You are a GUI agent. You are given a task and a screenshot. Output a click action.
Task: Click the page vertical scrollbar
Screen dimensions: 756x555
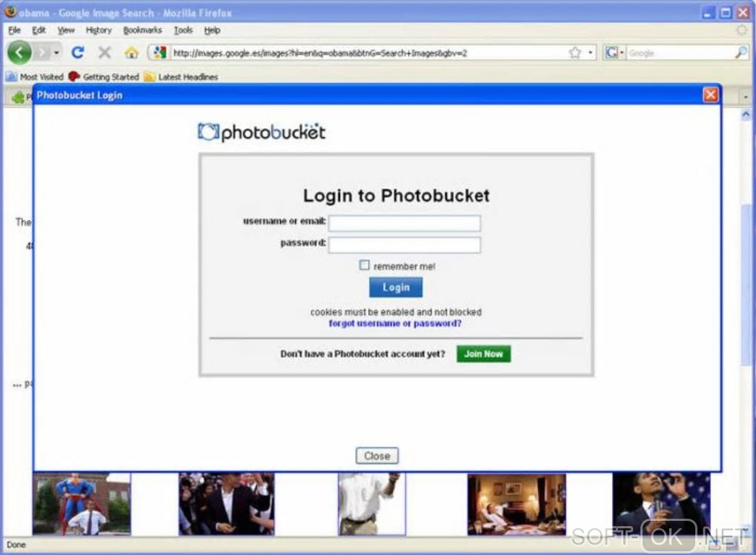[746, 285]
